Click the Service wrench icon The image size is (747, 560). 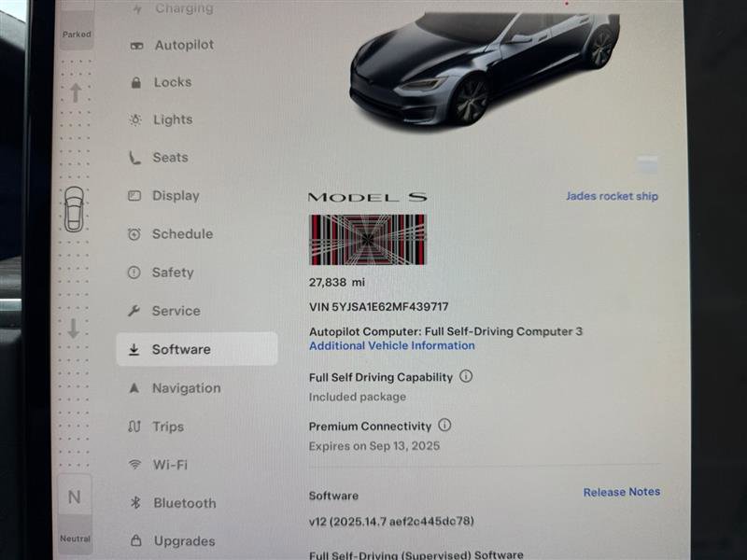[134, 311]
